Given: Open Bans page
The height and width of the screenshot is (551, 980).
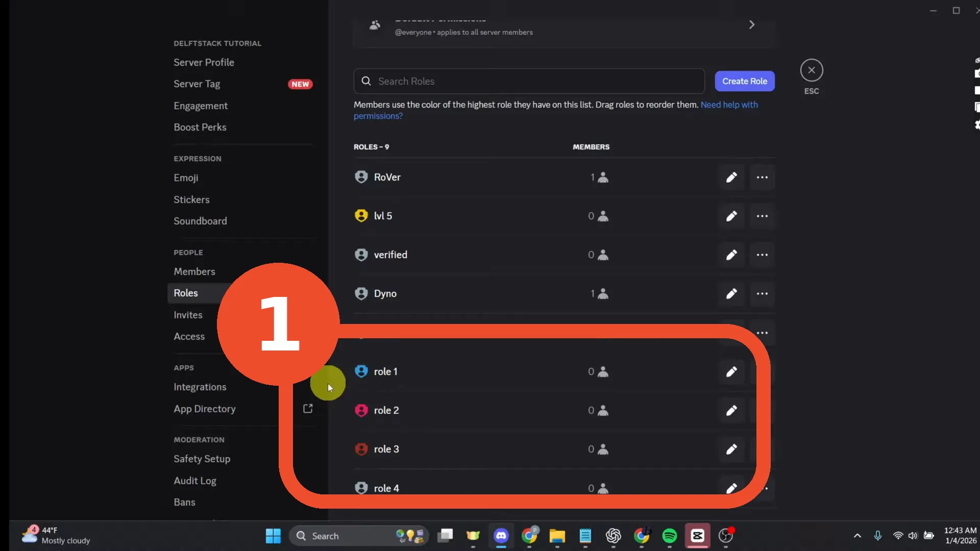Looking at the screenshot, I should click(x=184, y=502).
